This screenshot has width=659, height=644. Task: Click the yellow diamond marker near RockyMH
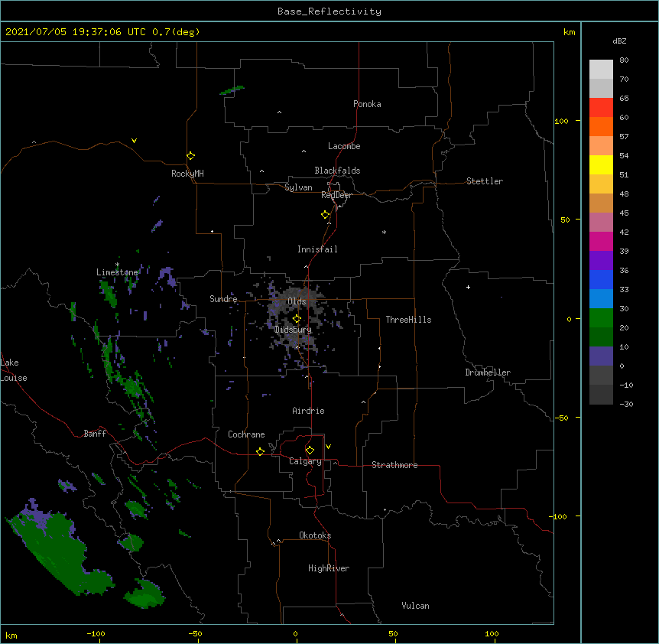click(191, 156)
